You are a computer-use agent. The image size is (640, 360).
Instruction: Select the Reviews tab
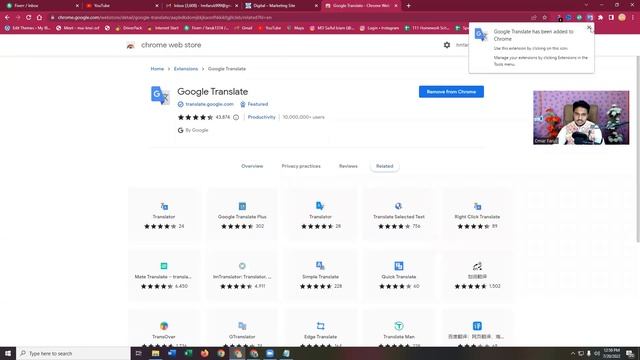(x=348, y=166)
